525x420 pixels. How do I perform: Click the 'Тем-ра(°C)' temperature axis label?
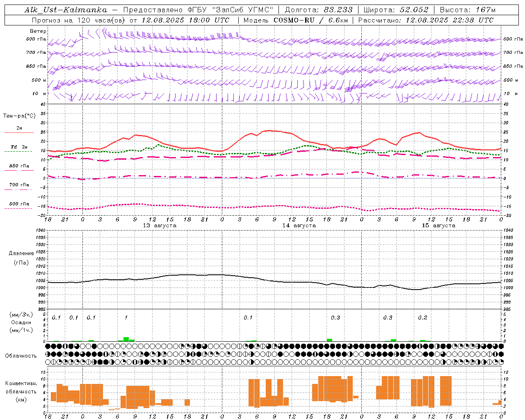(x=19, y=116)
